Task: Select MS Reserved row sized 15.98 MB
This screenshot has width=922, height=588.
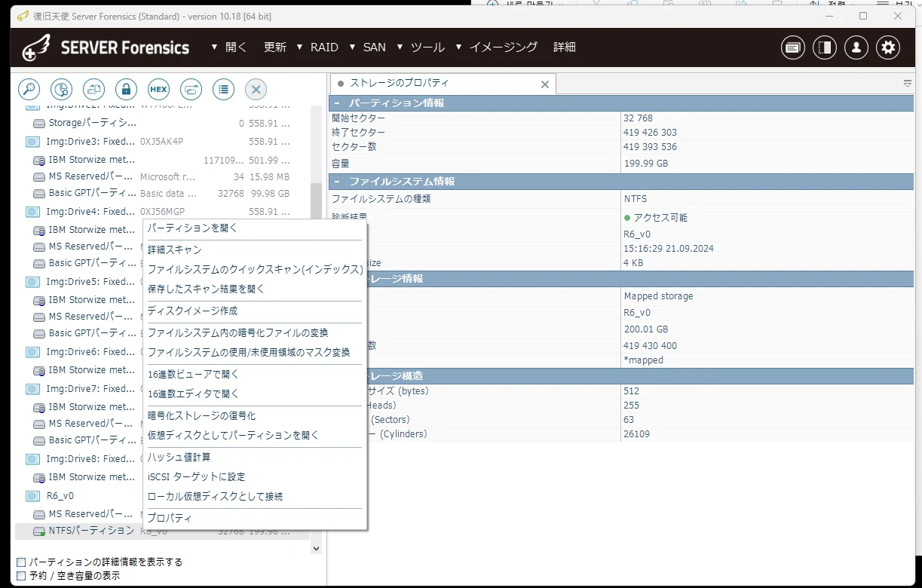Action: coord(162,176)
